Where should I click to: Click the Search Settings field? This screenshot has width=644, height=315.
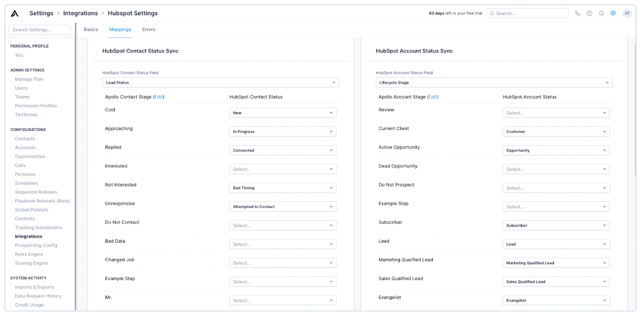point(39,30)
